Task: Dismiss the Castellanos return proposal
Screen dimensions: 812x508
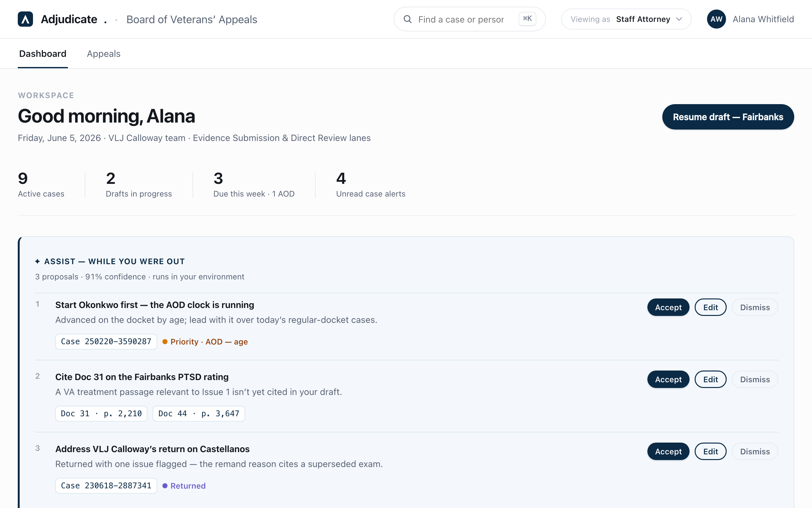Action: (x=755, y=451)
